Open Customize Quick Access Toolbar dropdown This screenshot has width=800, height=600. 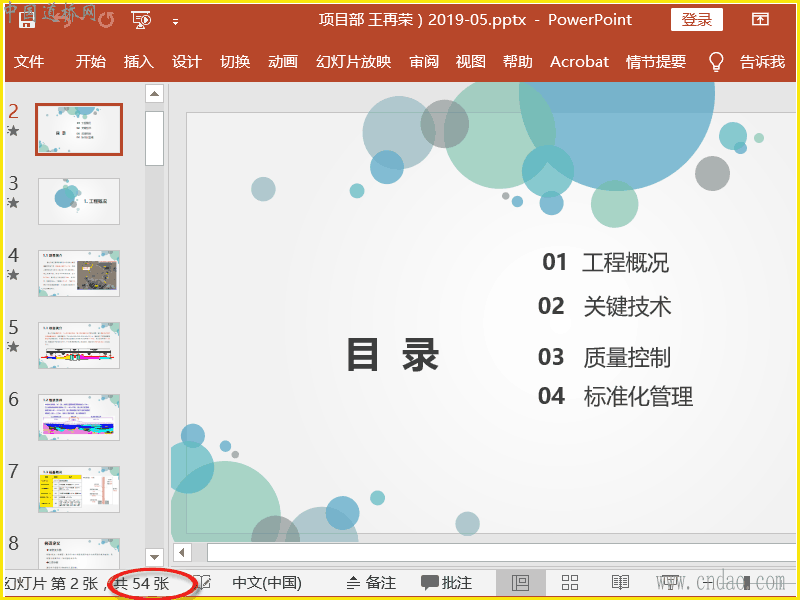pos(176,21)
